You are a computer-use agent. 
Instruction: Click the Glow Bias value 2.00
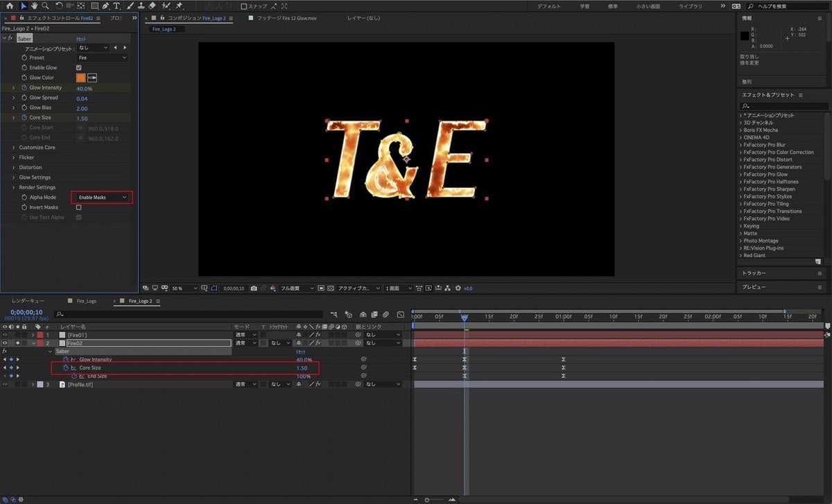tap(82, 108)
